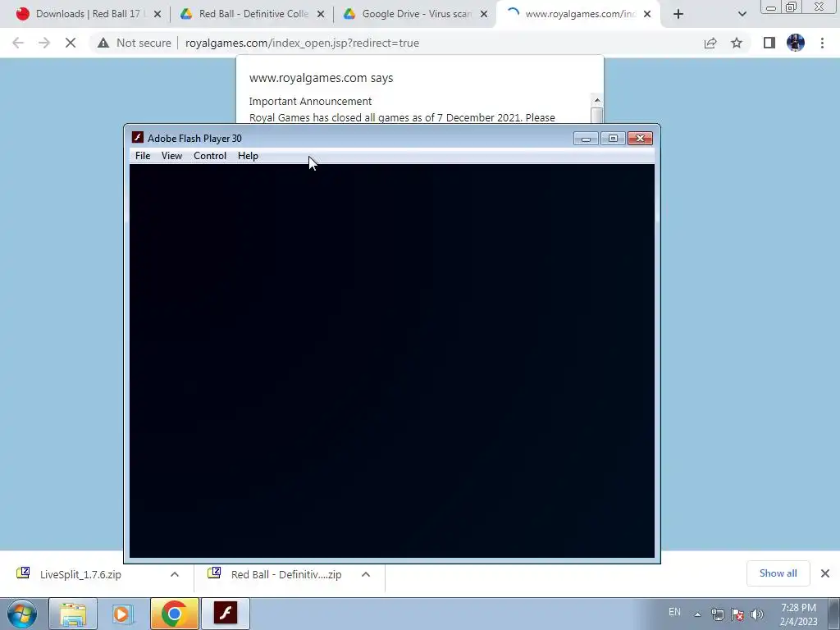The image size is (840, 630).
Task: Click the Show desktop button
Action: pyautogui.click(x=833, y=614)
